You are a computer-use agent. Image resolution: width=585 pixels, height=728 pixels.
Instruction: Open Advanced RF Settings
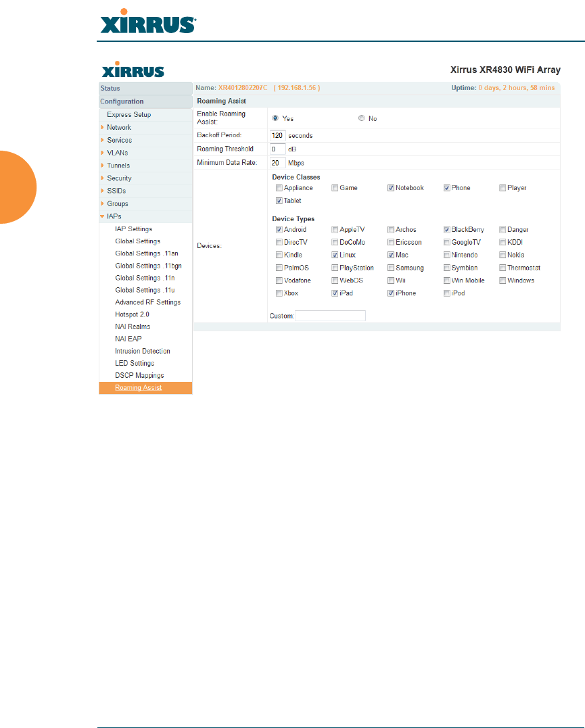(x=147, y=302)
